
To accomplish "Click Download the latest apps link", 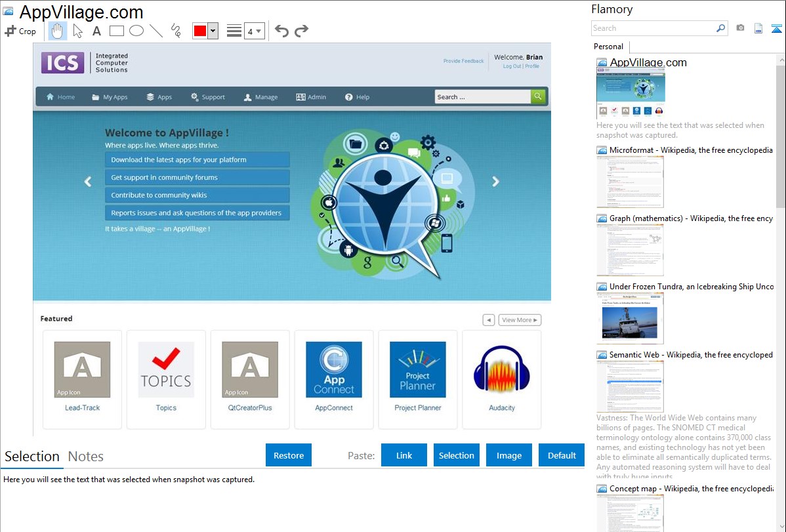I will pos(197,159).
